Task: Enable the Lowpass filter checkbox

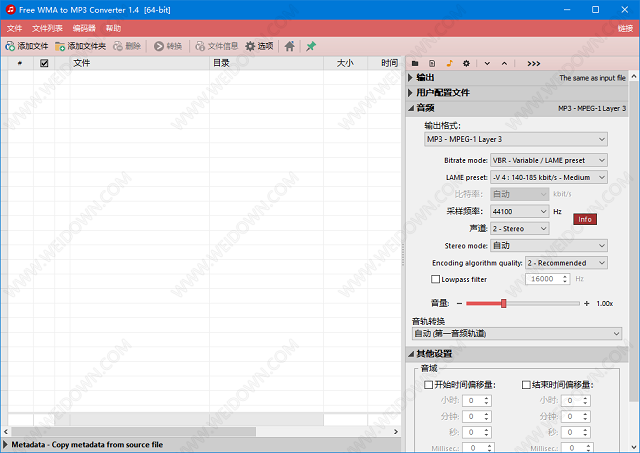Action: [x=436, y=279]
